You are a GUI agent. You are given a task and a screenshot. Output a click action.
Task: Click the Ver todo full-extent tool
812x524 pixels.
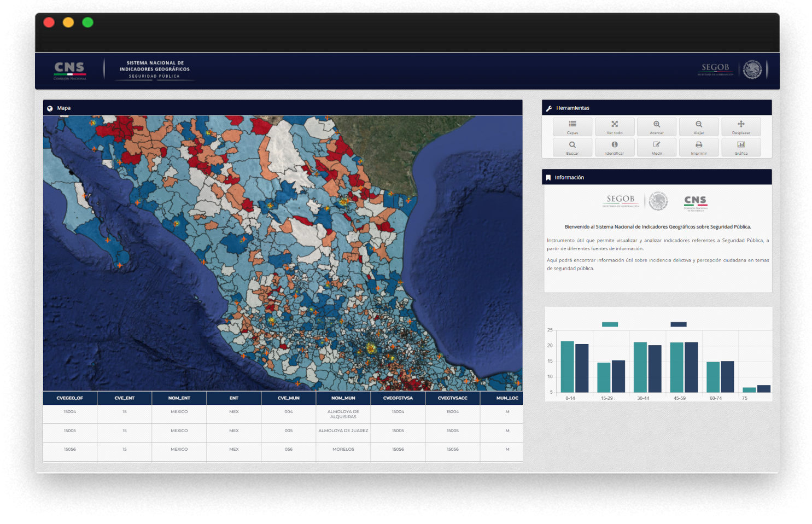click(x=614, y=127)
